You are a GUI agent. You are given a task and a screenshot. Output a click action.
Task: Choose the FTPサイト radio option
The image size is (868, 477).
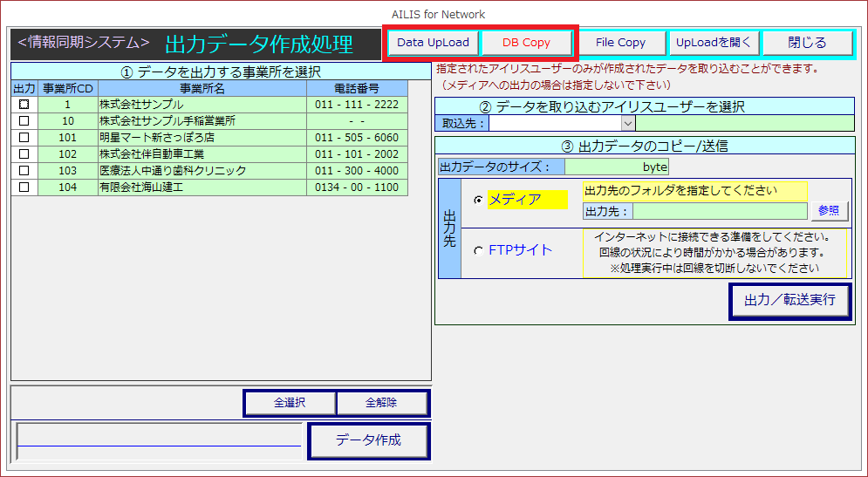click(477, 251)
